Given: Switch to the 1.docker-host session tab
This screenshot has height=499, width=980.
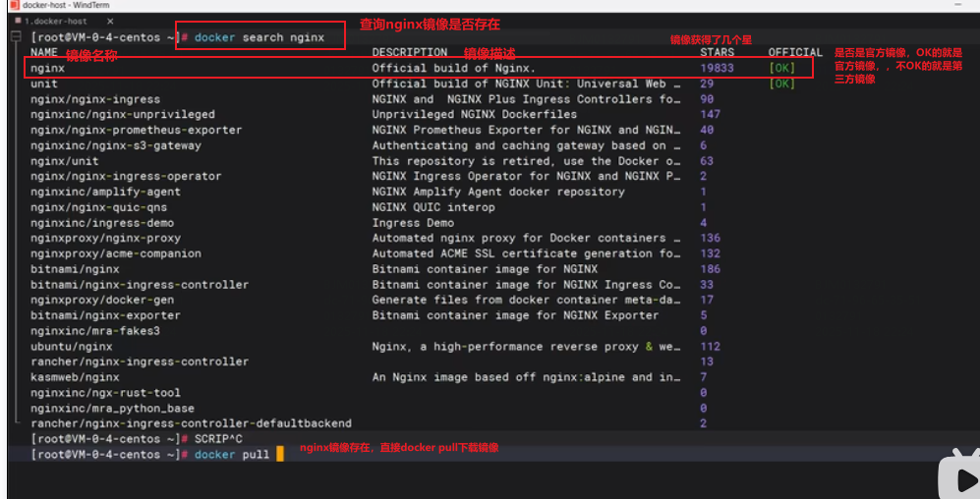Looking at the screenshot, I should [x=55, y=22].
